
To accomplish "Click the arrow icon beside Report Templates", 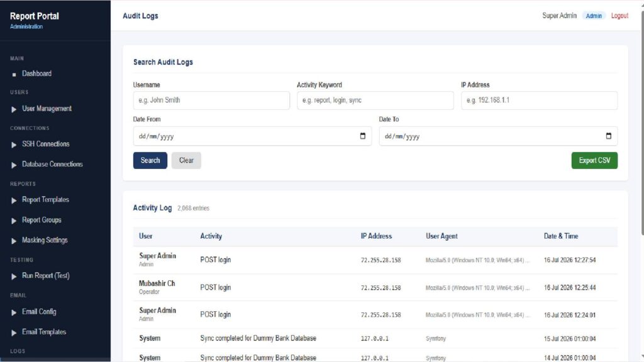I will pyautogui.click(x=14, y=200).
